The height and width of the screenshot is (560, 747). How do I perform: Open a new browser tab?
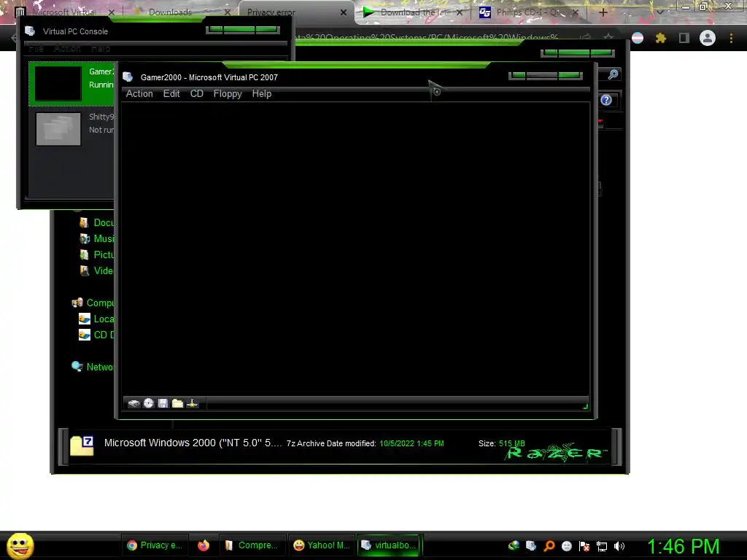[603, 12]
